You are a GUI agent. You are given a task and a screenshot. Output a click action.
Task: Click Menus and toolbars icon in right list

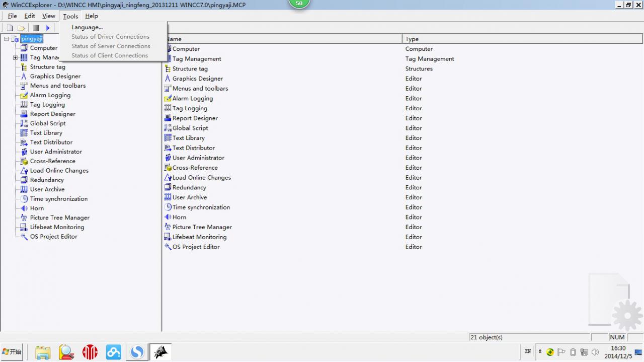tap(168, 89)
